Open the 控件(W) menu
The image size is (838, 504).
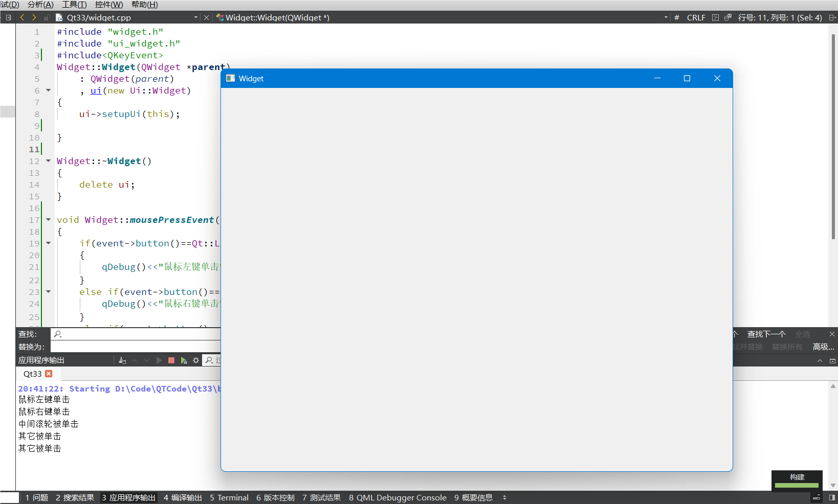109,5
